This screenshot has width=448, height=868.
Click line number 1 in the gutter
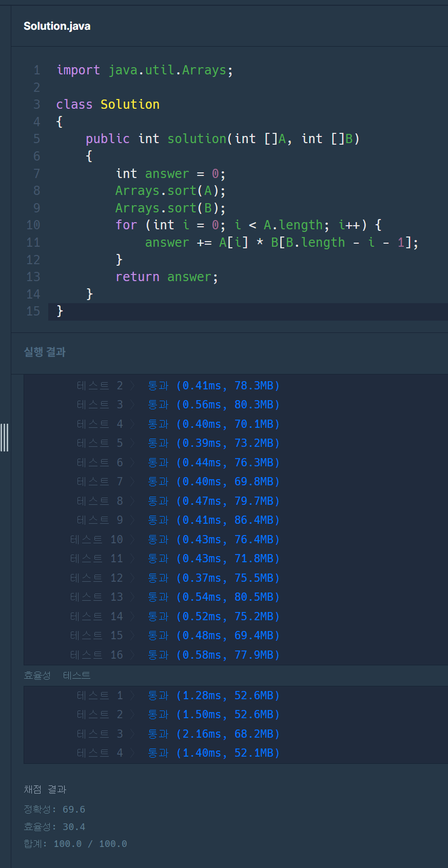[37, 70]
